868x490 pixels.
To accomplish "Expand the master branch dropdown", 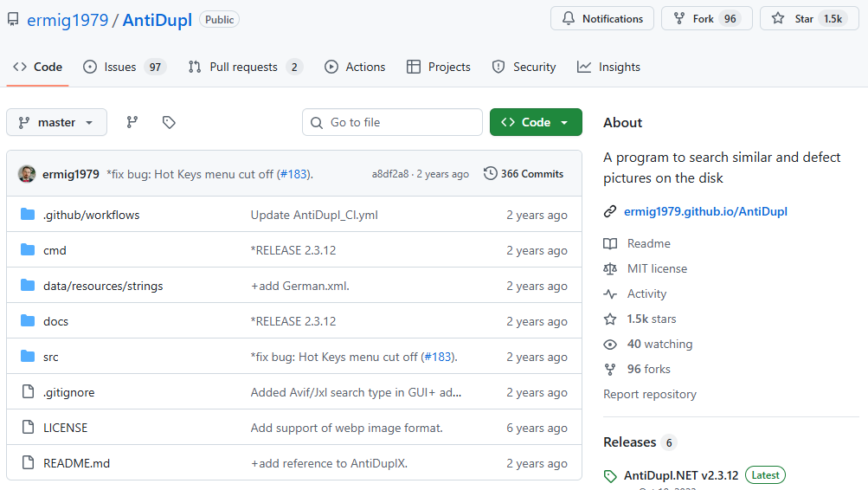I will coord(56,122).
